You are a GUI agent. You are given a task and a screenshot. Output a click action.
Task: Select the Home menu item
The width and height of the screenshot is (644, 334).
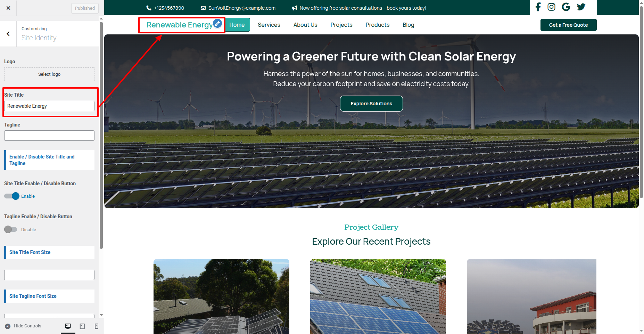[237, 25]
